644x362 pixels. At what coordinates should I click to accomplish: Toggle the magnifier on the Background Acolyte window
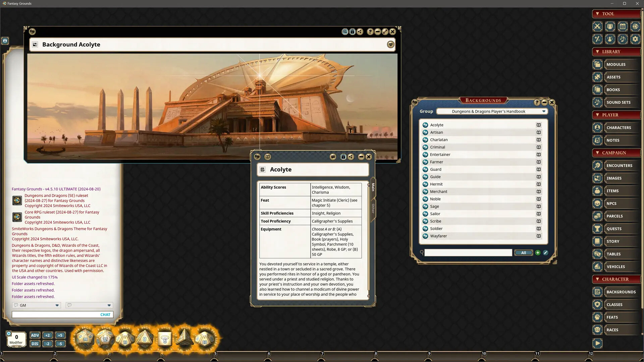pos(345,32)
